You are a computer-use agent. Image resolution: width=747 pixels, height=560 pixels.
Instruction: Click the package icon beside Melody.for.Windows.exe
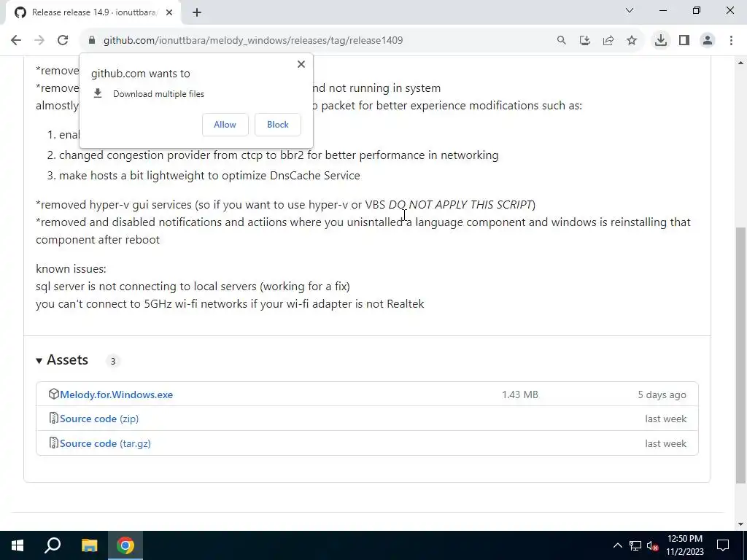pyautogui.click(x=53, y=394)
